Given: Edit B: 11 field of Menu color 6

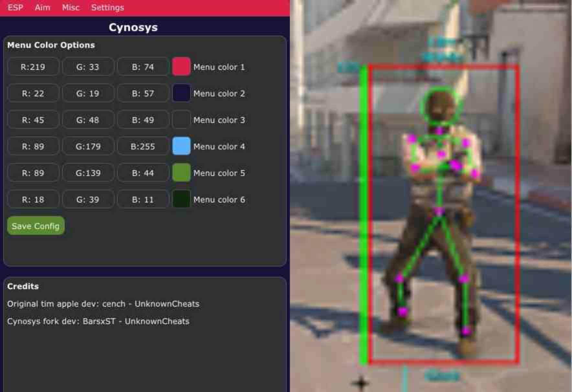Looking at the screenshot, I should pos(143,200).
